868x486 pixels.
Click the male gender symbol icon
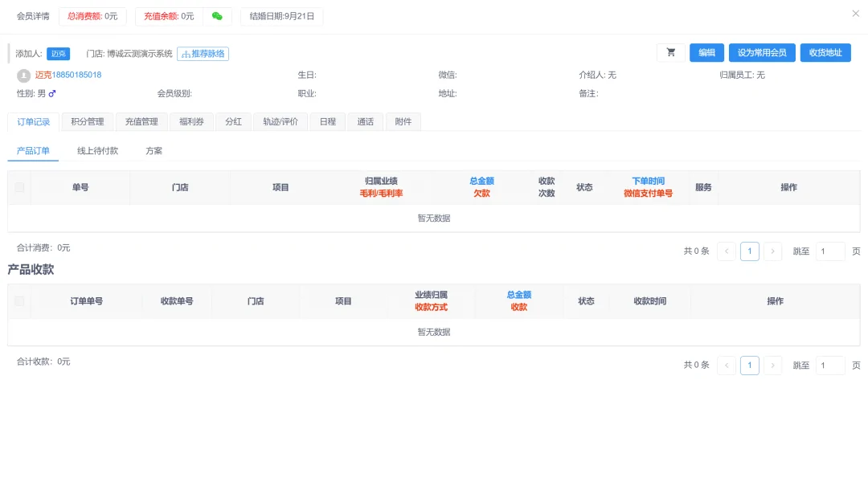click(x=52, y=93)
